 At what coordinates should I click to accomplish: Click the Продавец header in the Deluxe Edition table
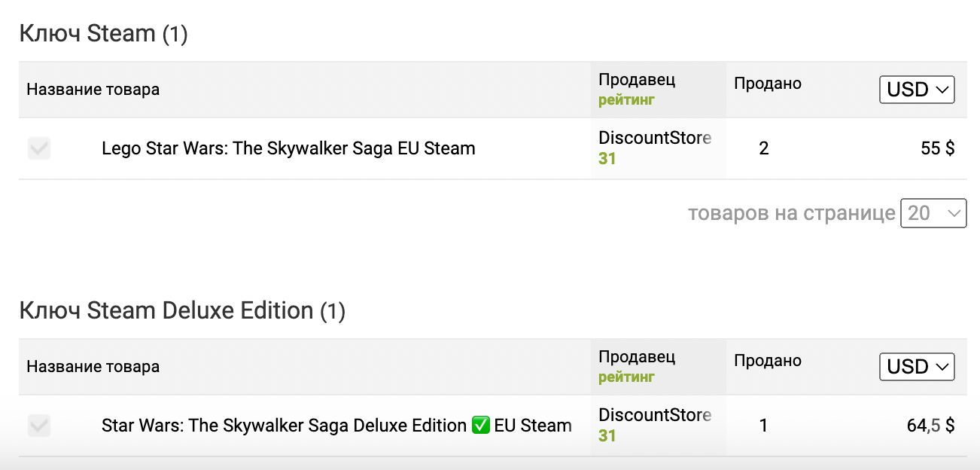pos(637,356)
